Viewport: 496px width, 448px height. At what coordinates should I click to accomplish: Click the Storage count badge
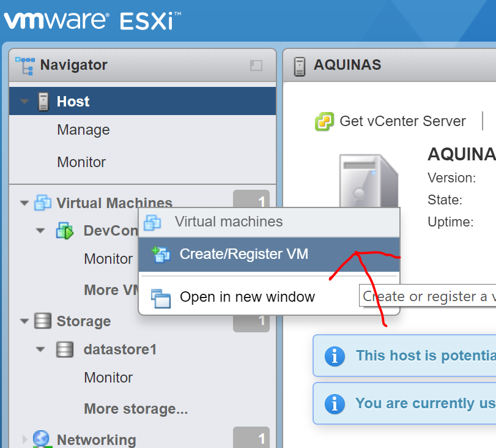tap(251, 323)
